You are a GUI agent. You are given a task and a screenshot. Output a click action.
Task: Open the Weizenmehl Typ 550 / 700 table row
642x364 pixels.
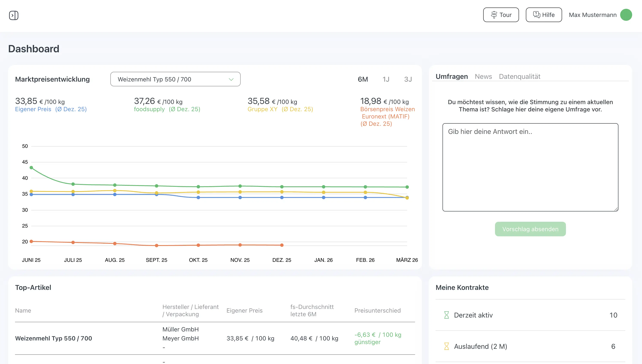[54, 338]
